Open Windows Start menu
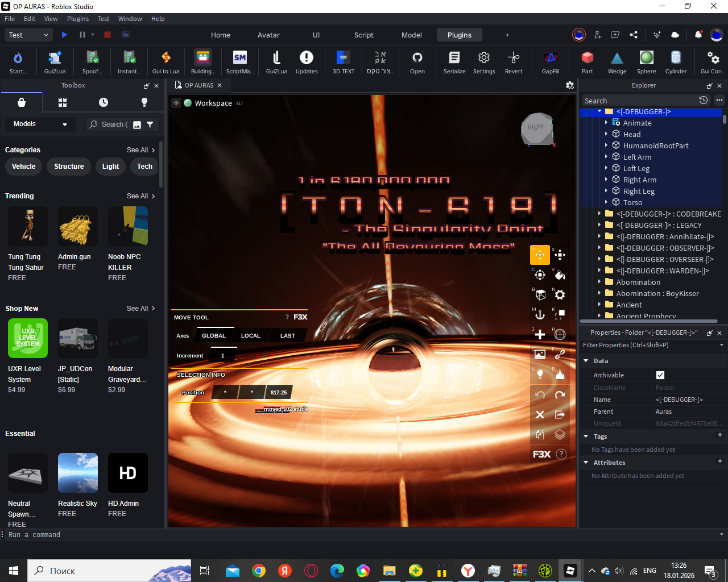The image size is (728, 582). (x=14, y=571)
